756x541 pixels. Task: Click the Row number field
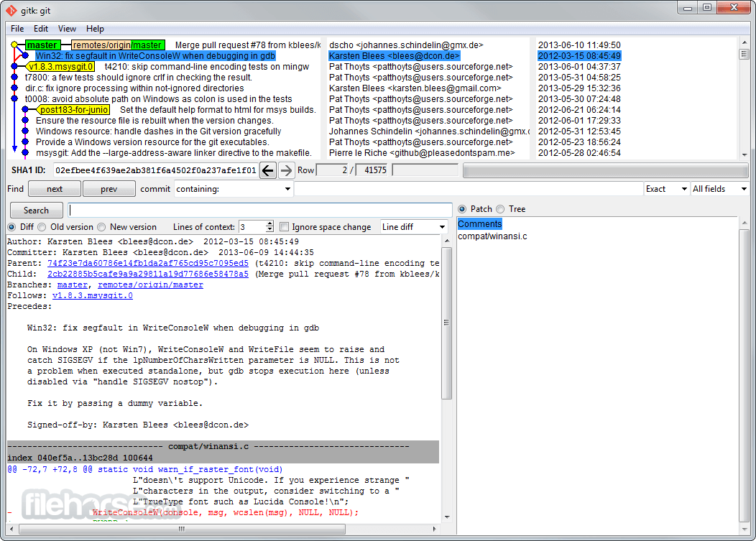point(332,170)
